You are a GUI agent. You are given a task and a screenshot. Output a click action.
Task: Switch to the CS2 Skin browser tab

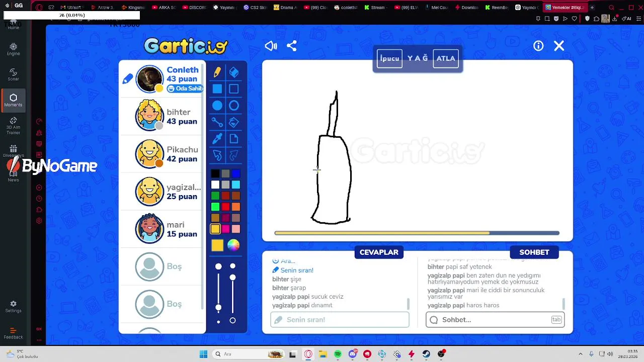point(255,8)
